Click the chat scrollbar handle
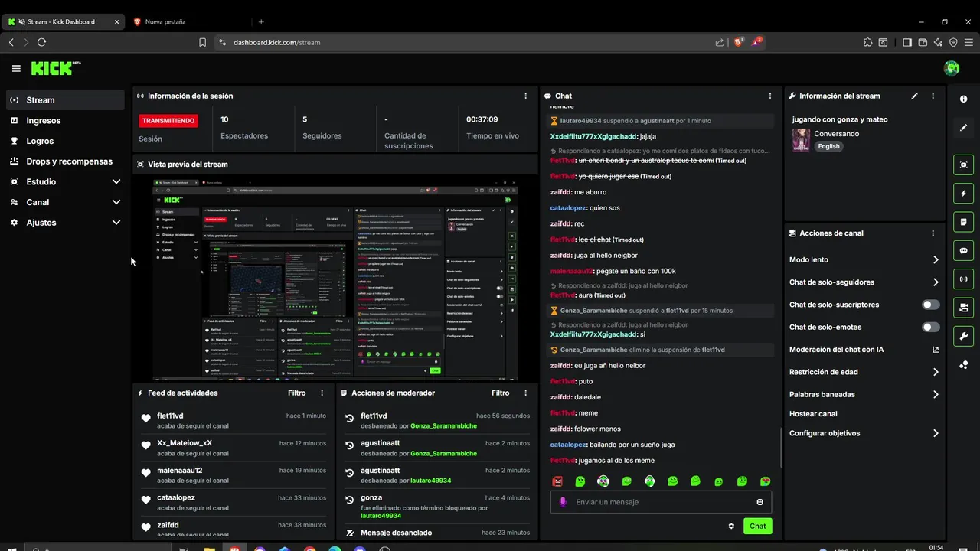This screenshot has height=551, width=980. [x=781, y=446]
